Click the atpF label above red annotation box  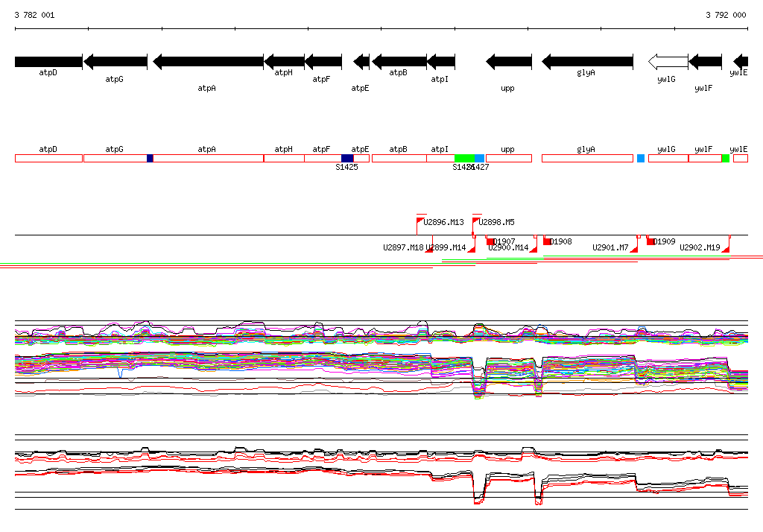[321, 149]
